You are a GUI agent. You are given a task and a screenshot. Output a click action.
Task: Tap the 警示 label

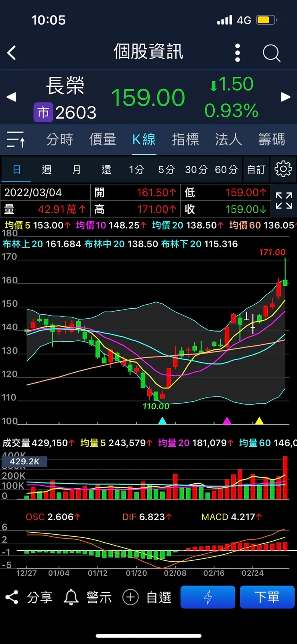(99, 597)
